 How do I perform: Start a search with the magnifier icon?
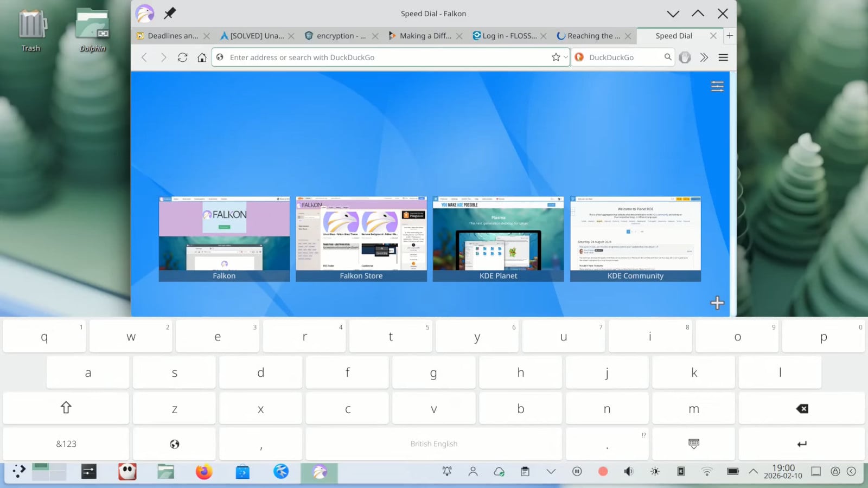[668, 57]
